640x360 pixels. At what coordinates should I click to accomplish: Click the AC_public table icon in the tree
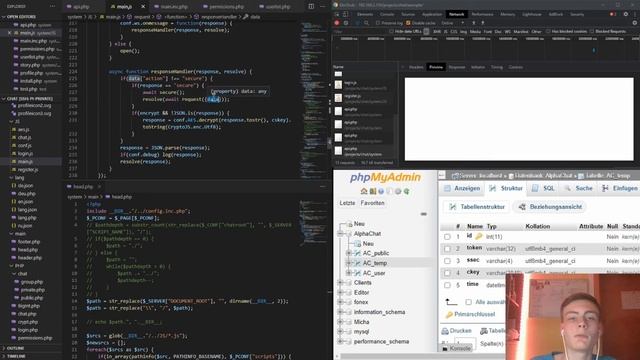coord(358,253)
